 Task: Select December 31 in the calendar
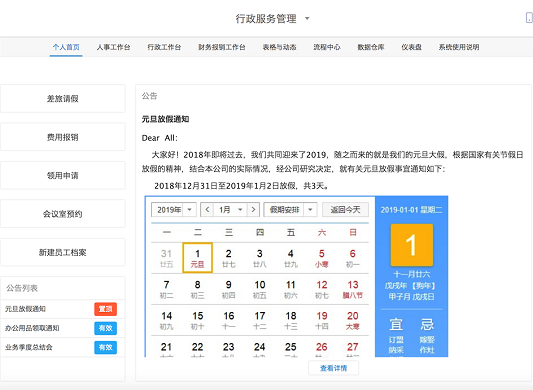pos(167,258)
